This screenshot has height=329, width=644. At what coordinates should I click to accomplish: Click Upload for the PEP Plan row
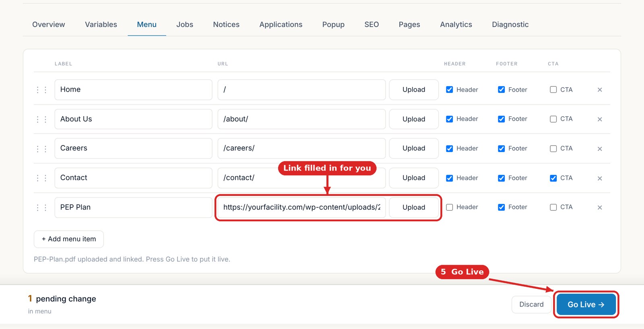point(414,207)
